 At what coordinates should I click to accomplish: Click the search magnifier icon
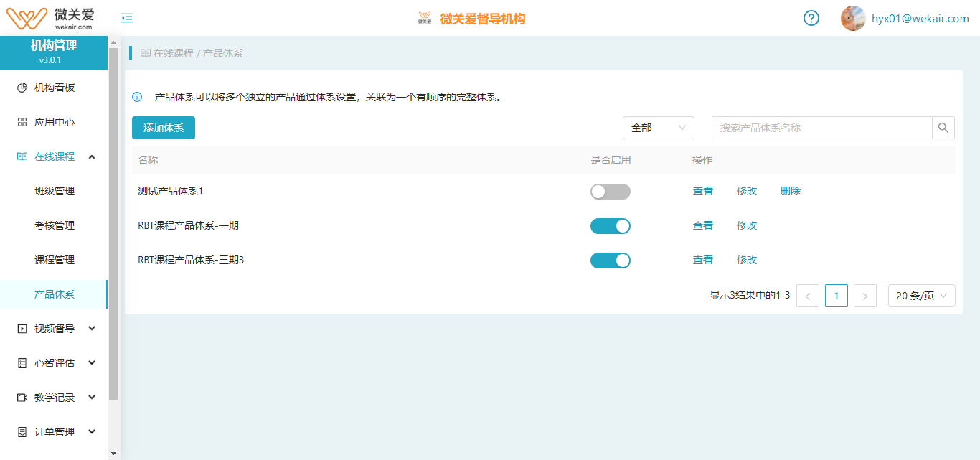(943, 128)
